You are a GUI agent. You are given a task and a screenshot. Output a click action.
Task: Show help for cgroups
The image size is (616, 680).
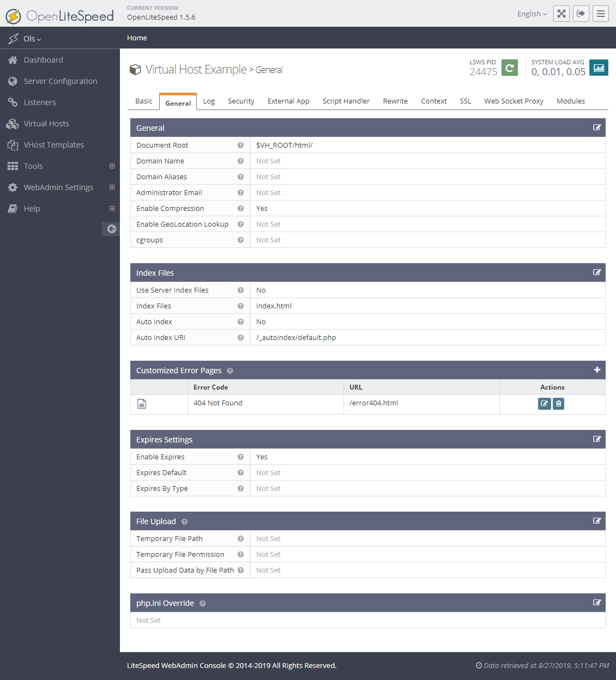[240, 240]
